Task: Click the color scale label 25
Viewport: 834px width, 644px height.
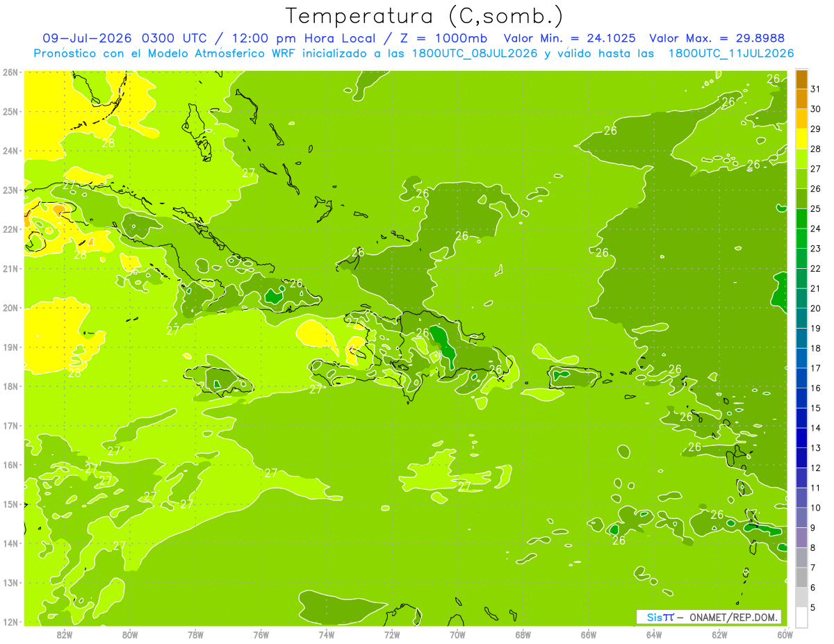Action: tap(816, 208)
